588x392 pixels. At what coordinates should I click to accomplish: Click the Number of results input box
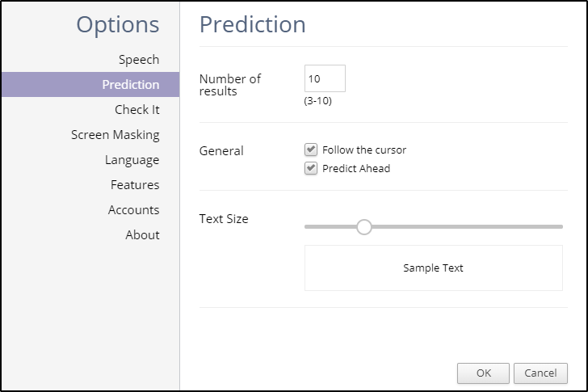pyautogui.click(x=325, y=79)
